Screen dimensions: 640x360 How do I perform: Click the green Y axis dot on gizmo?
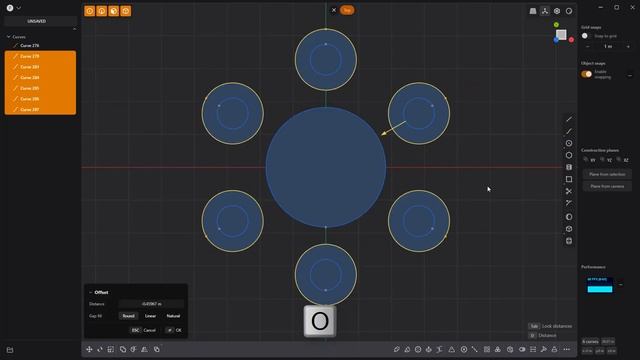pos(556,25)
